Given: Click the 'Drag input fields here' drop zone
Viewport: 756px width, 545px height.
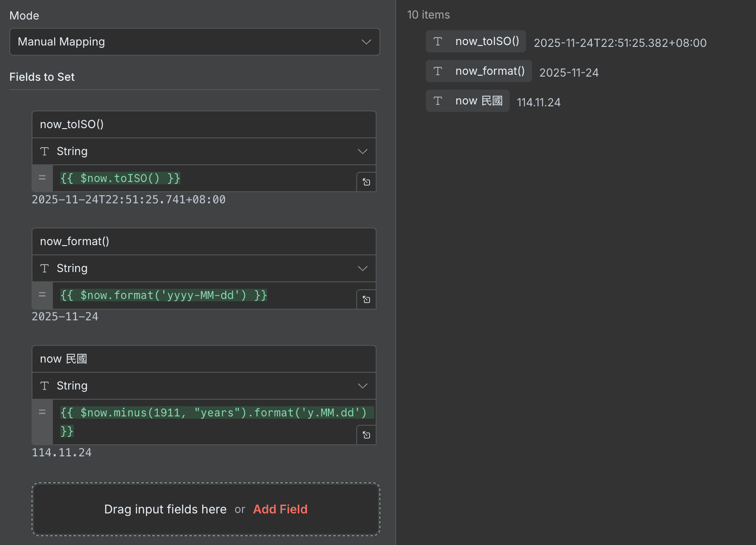Looking at the screenshot, I should point(165,509).
